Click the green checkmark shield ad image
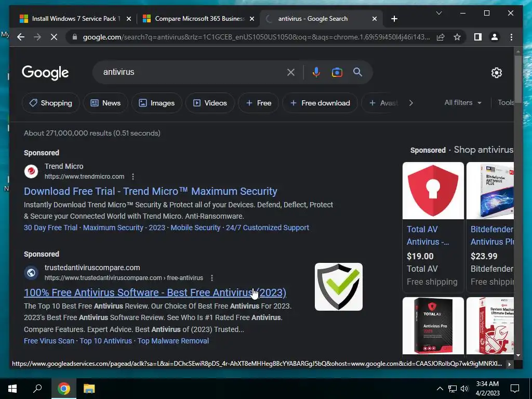This screenshot has width=532, height=399. click(339, 287)
